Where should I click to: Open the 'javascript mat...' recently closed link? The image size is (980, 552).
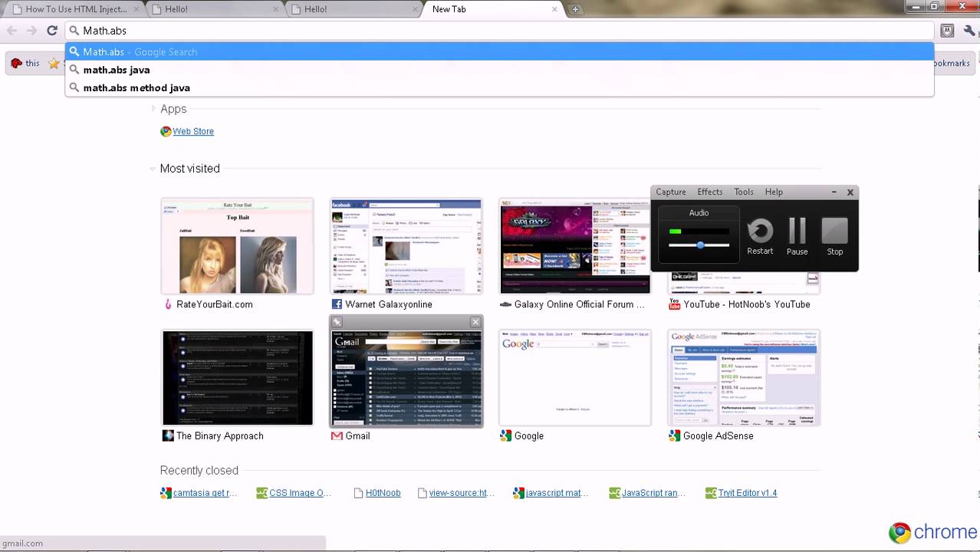coord(557,493)
